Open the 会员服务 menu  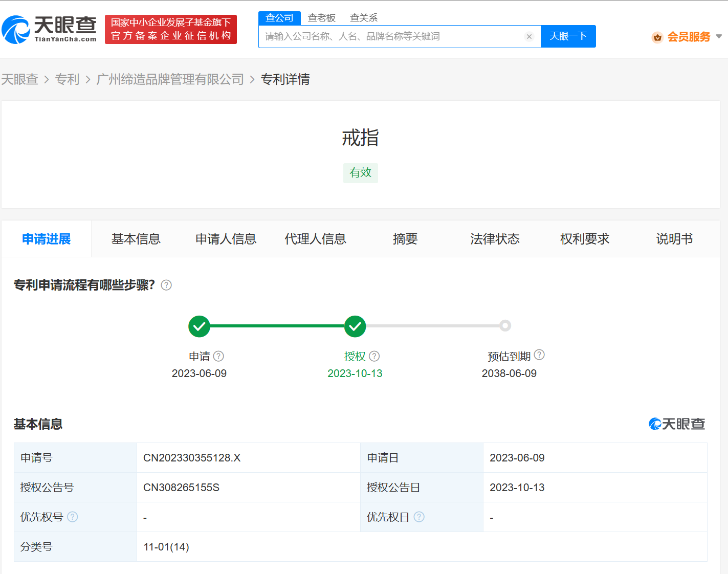point(689,37)
